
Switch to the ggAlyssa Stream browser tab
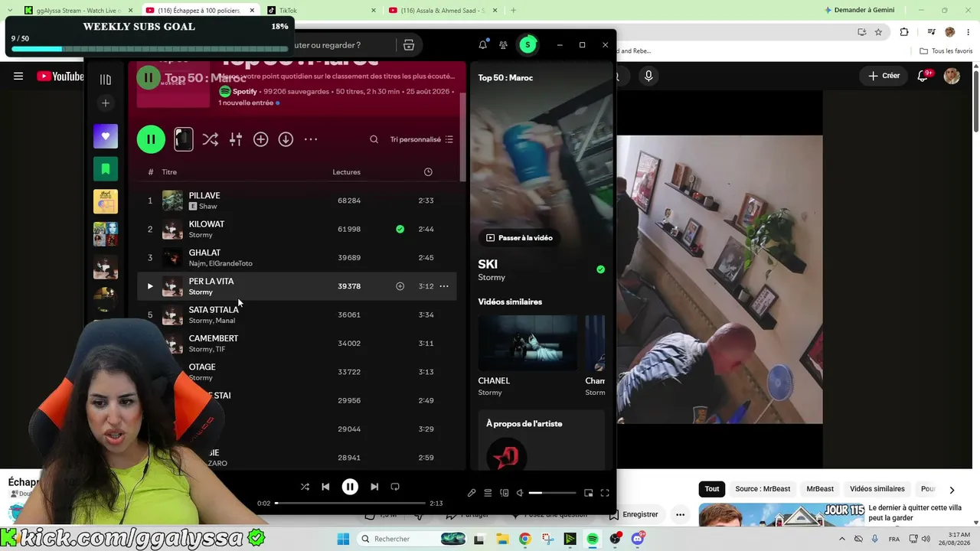[x=77, y=10]
